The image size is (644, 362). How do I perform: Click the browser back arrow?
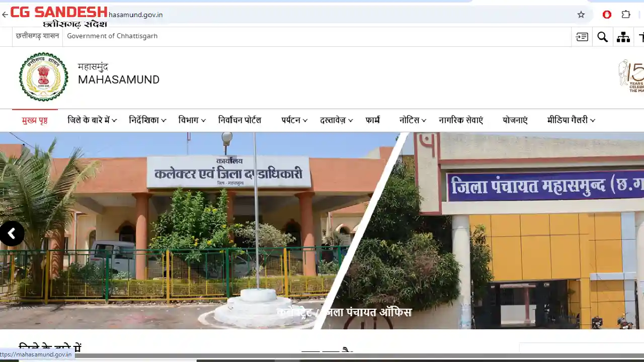pos(5,15)
